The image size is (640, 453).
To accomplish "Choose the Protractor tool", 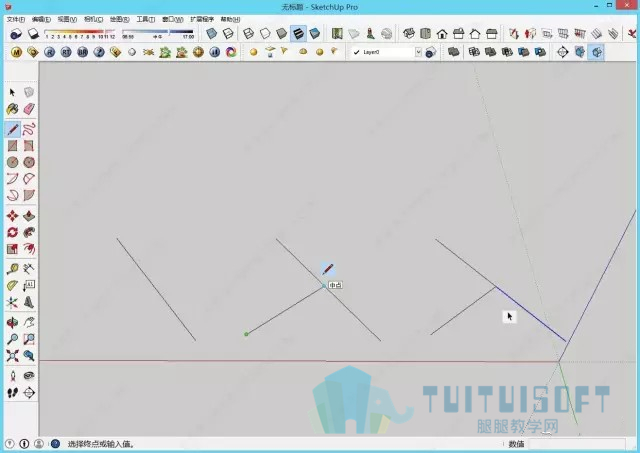I will point(12,285).
